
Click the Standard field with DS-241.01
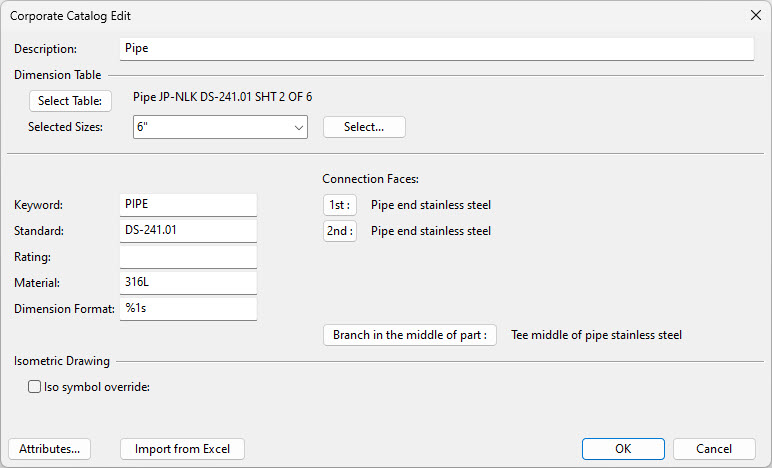pos(188,231)
